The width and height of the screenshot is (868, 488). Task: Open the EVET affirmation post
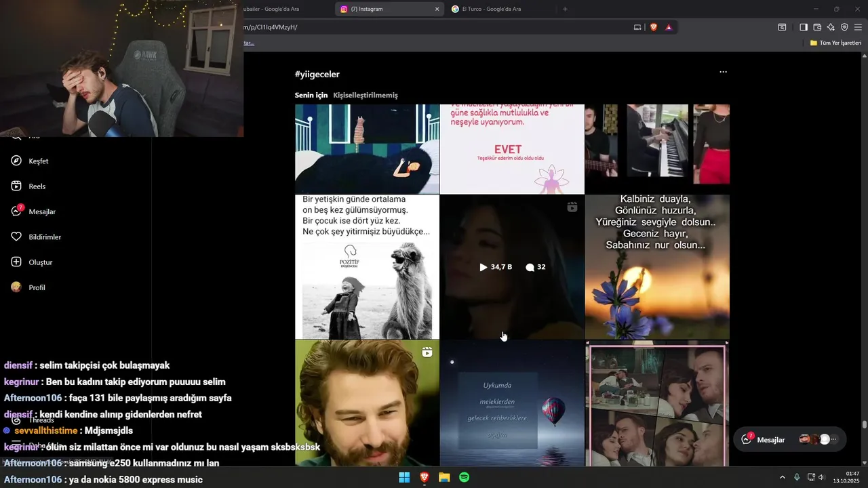pos(512,149)
